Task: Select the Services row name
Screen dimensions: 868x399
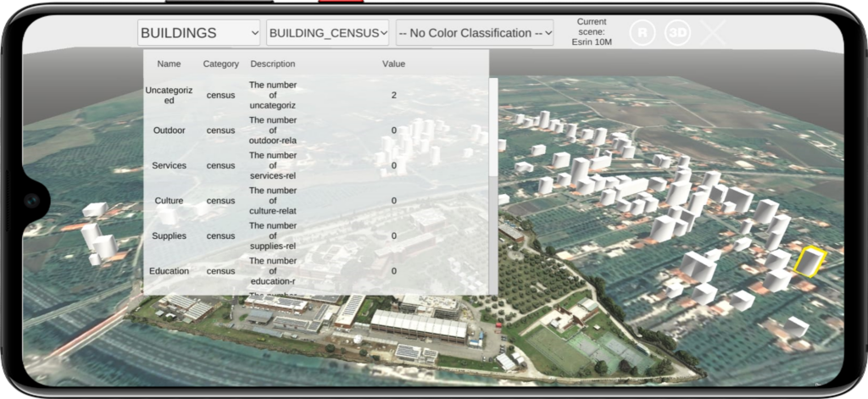Action: (x=169, y=165)
